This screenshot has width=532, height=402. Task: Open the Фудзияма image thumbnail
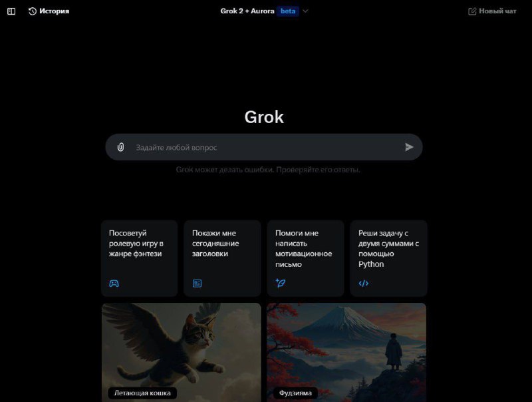pos(346,353)
